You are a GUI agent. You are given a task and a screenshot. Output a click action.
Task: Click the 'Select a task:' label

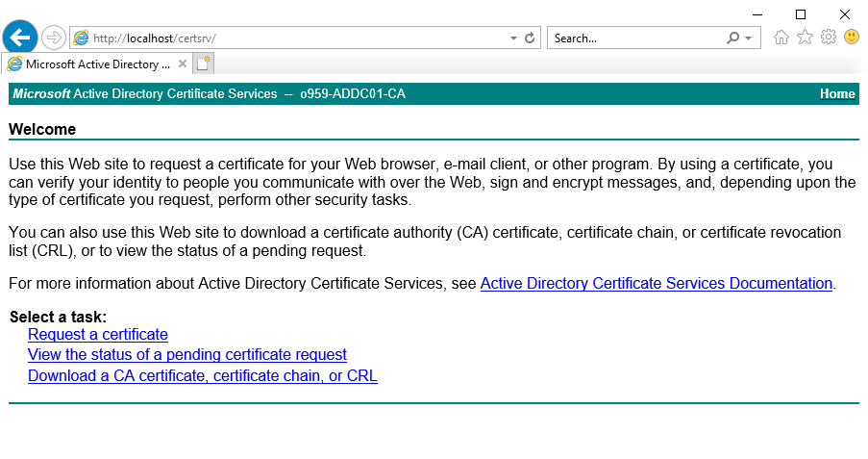[x=58, y=317]
